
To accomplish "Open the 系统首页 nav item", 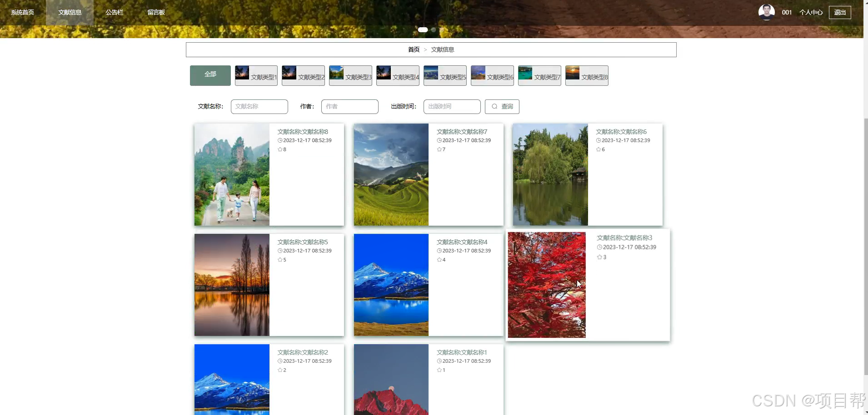I will coord(22,12).
